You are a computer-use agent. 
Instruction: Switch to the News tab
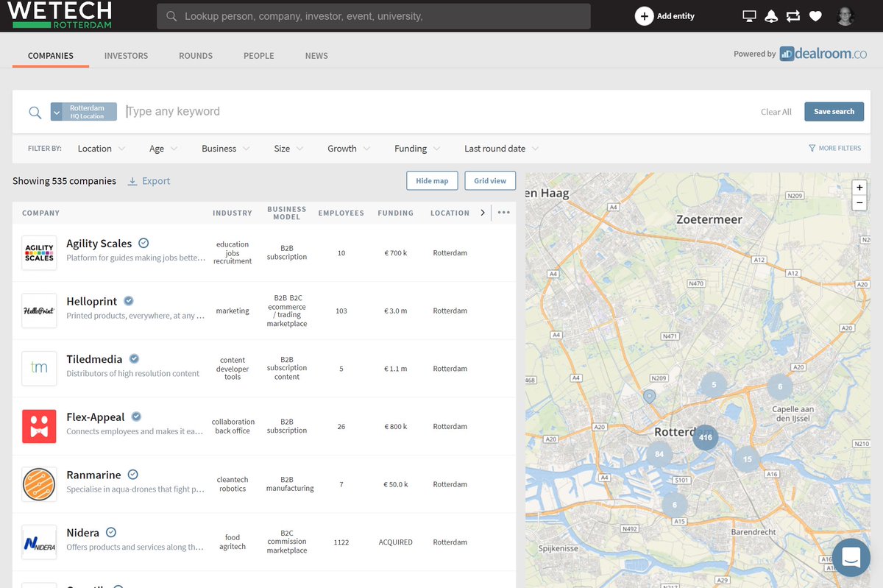click(316, 56)
